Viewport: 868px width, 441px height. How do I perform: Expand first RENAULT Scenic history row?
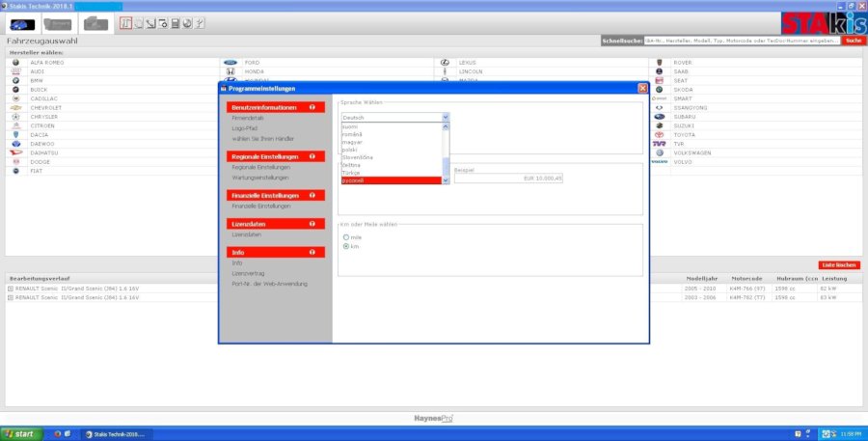pyautogui.click(x=10, y=289)
